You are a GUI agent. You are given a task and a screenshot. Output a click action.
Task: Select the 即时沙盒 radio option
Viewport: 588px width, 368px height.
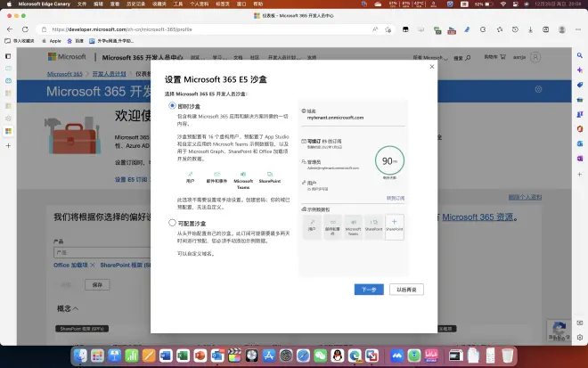(172, 106)
